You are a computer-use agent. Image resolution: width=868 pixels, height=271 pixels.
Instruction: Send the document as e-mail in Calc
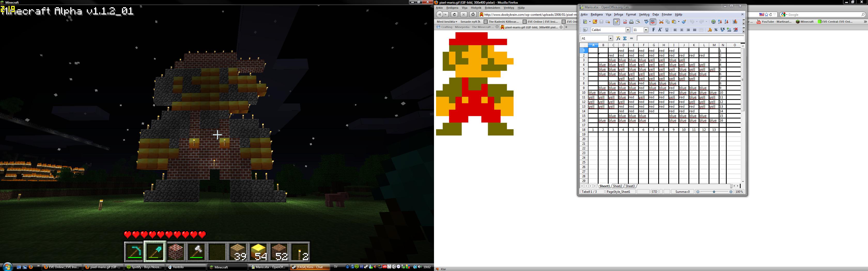point(608,22)
